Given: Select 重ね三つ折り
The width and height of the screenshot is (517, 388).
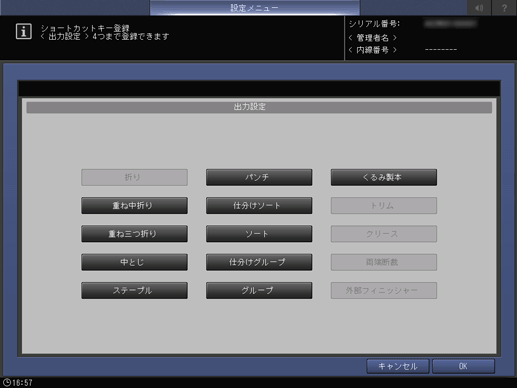Looking at the screenshot, I should pyautogui.click(x=134, y=234).
